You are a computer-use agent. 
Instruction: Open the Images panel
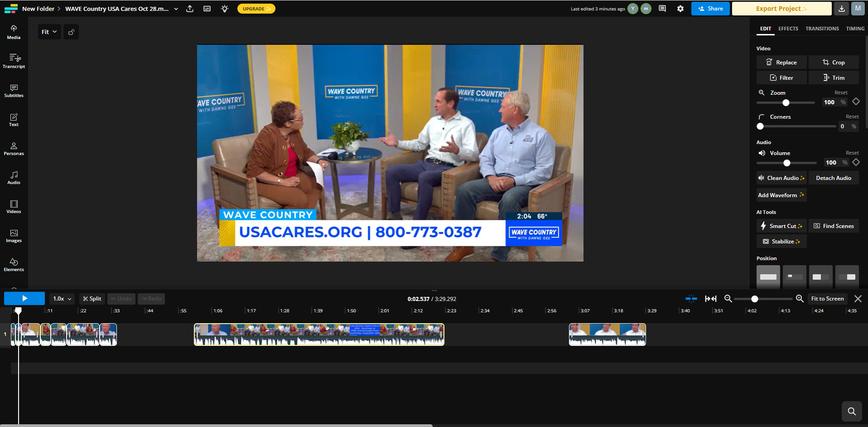pos(14,236)
